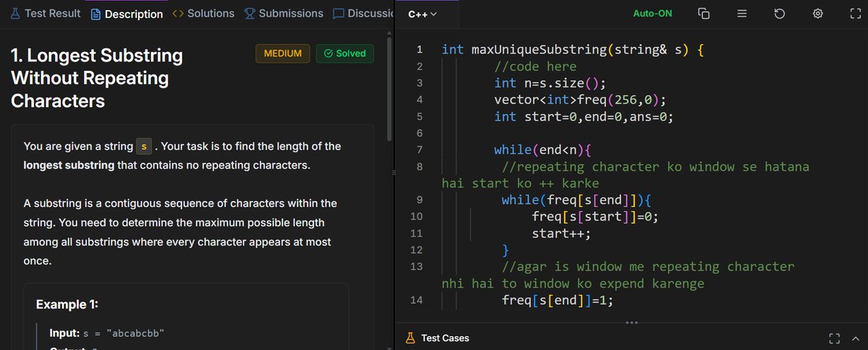The width and height of the screenshot is (868, 350).
Task: Click the Submissions trophy icon
Action: click(250, 13)
